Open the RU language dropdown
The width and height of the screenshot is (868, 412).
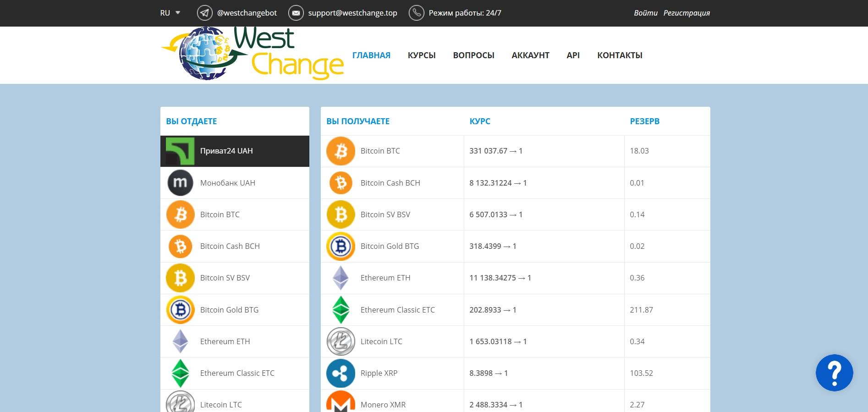170,13
